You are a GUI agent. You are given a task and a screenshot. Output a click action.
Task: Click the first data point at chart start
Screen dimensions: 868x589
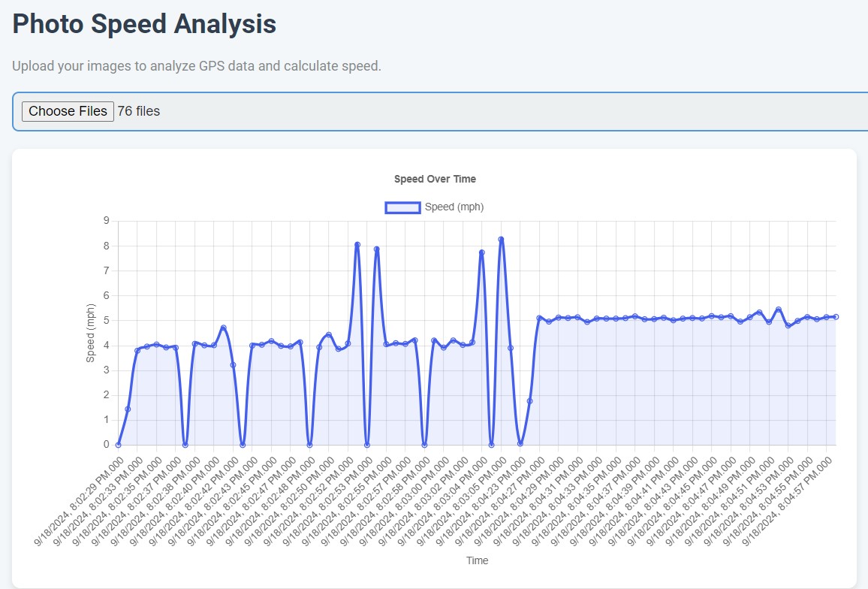(119, 445)
